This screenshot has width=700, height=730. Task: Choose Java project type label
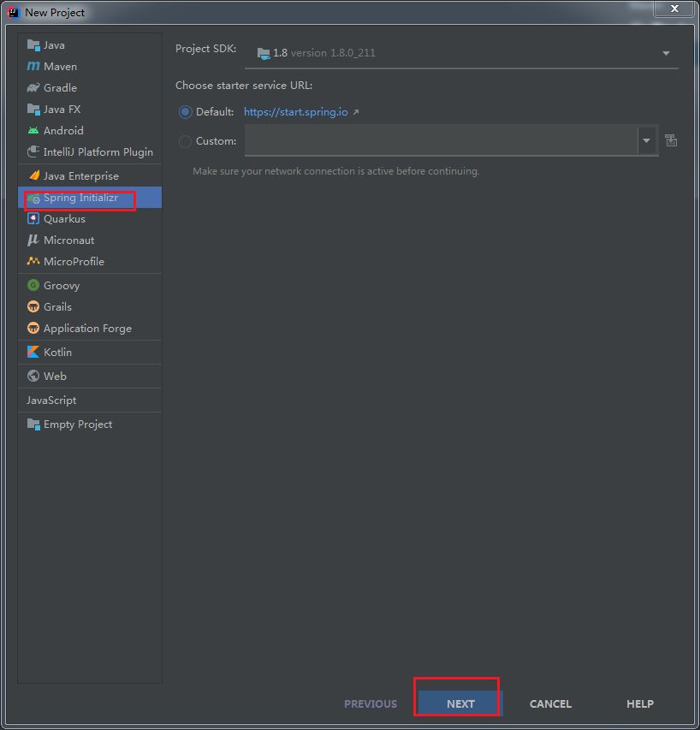[x=54, y=45]
